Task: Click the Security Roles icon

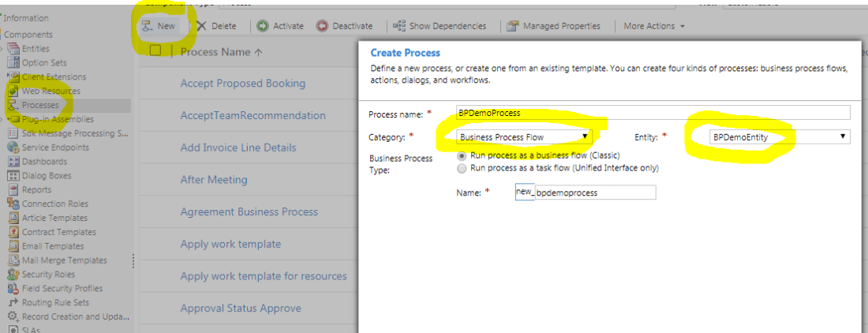Action: (14, 275)
